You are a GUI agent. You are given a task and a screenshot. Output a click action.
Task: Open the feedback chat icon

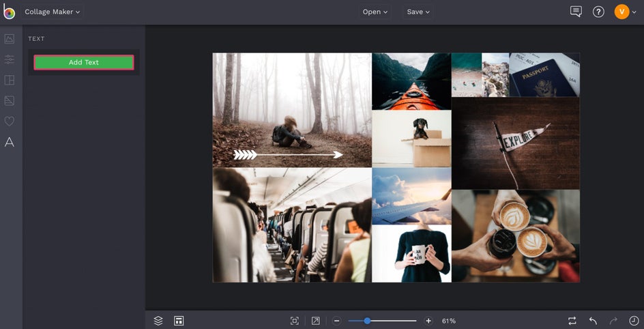coord(576,12)
